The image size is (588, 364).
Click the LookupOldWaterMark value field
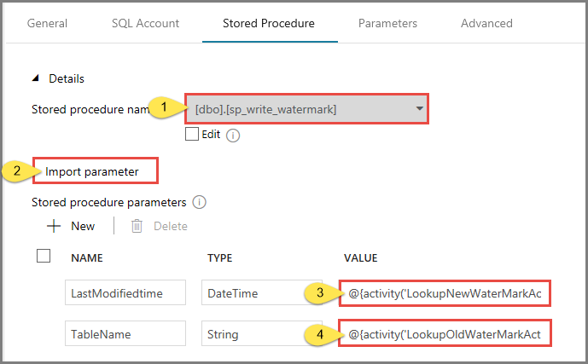tap(445, 333)
